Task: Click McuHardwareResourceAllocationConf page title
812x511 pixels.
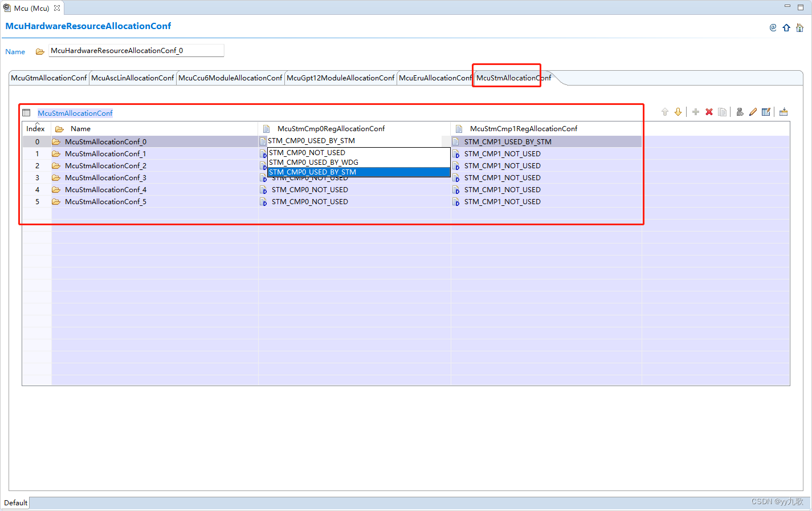Action: (x=88, y=26)
